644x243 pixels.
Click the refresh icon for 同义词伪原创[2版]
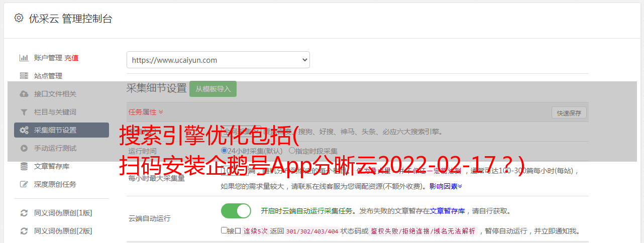pyautogui.click(x=24, y=231)
